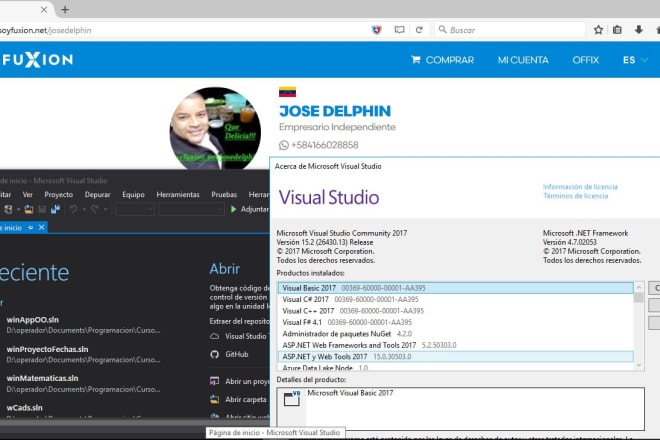Viewport: 660px width, 440px height.
Task: Focus the Buscar search field
Action: coord(510,30)
